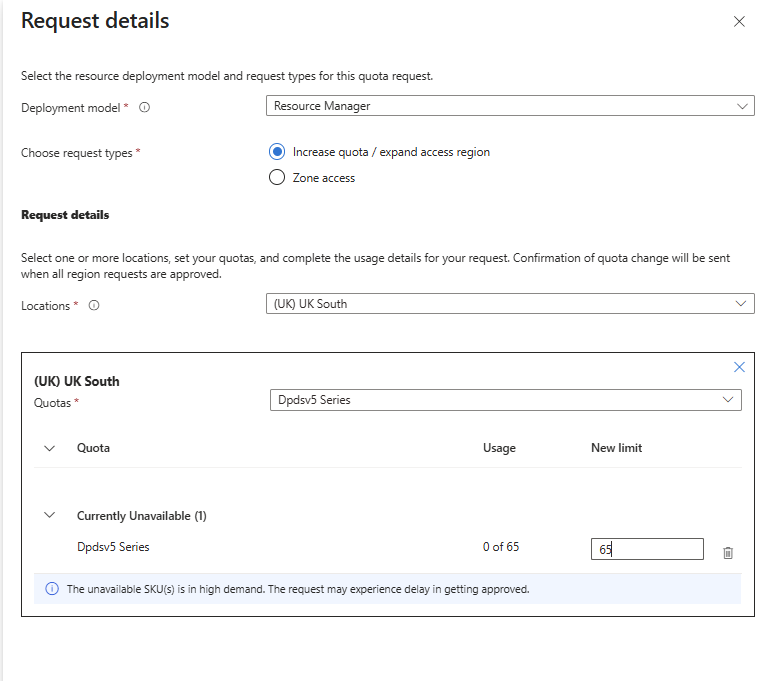Click the Usage column header
This screenshot has height=681, width=764.
tap(499, 448)
